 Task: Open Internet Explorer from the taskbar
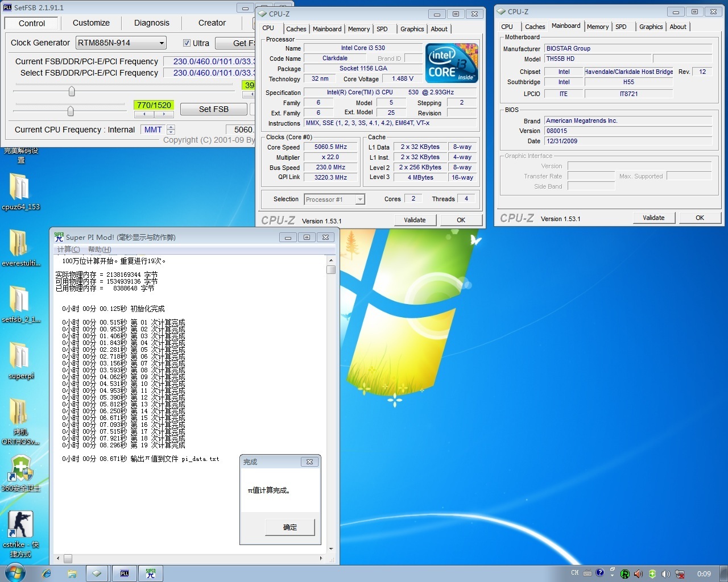pos(47,573)
